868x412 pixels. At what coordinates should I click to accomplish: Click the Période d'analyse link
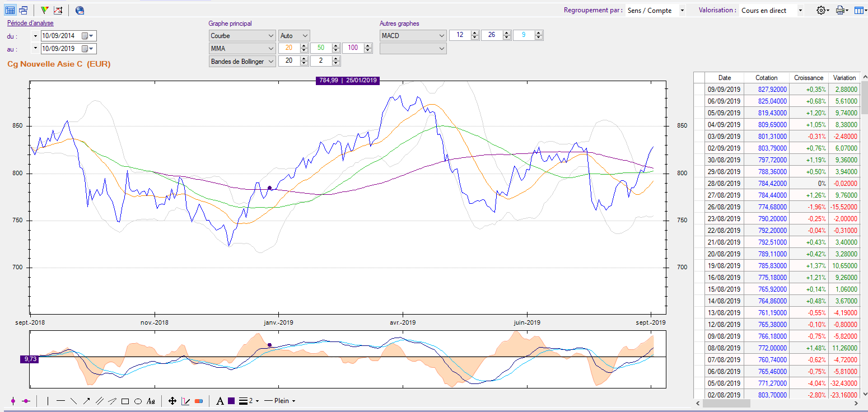[30, 23]
